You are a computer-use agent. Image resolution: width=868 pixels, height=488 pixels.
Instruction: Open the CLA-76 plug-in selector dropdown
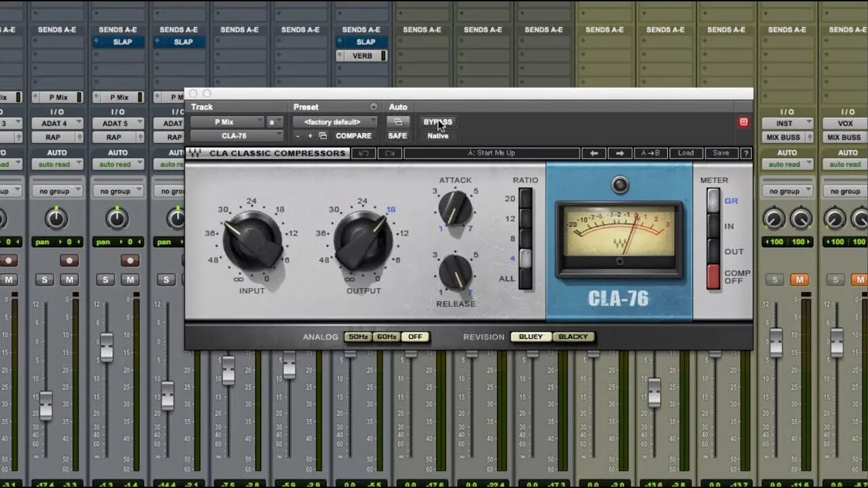click(x=237, y=136)
